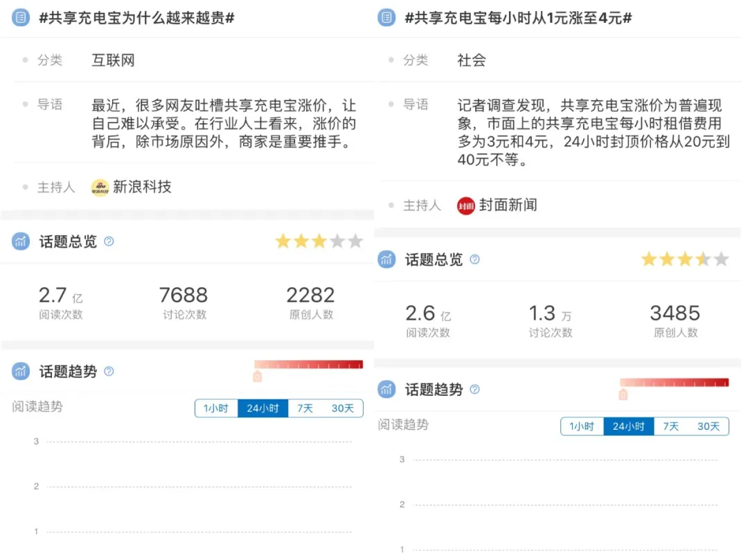
Task: Click the right 话题总览 chart icon
Action: click(x=386, y=260)
